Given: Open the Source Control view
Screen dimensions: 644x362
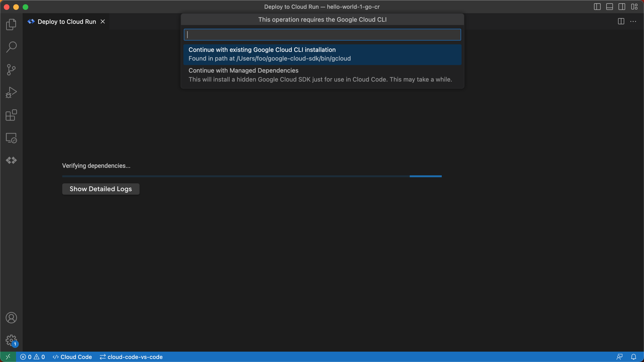Looking at the screenshot, I should [11, 70].
